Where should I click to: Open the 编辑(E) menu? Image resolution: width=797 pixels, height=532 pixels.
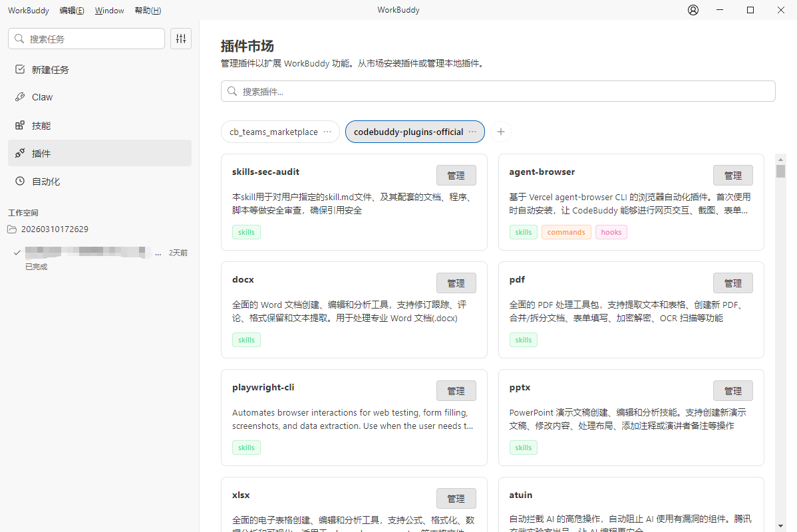(x=72, y=10)
